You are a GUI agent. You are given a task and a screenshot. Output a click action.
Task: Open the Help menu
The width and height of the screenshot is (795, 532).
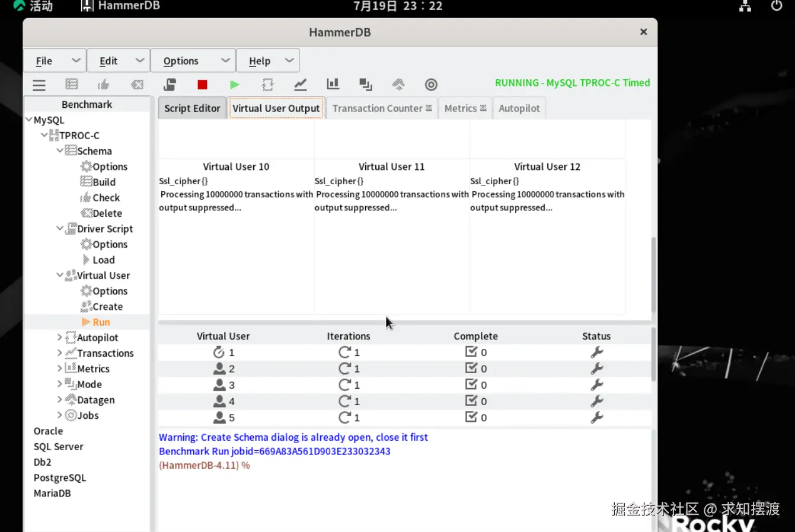268,60
